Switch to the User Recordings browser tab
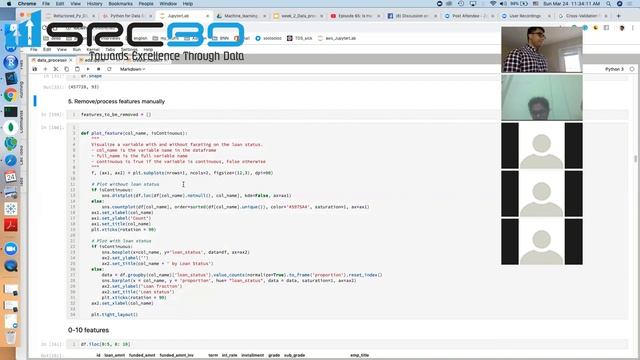Viewport: 640px width, 360px height. [x=525, y=16]
